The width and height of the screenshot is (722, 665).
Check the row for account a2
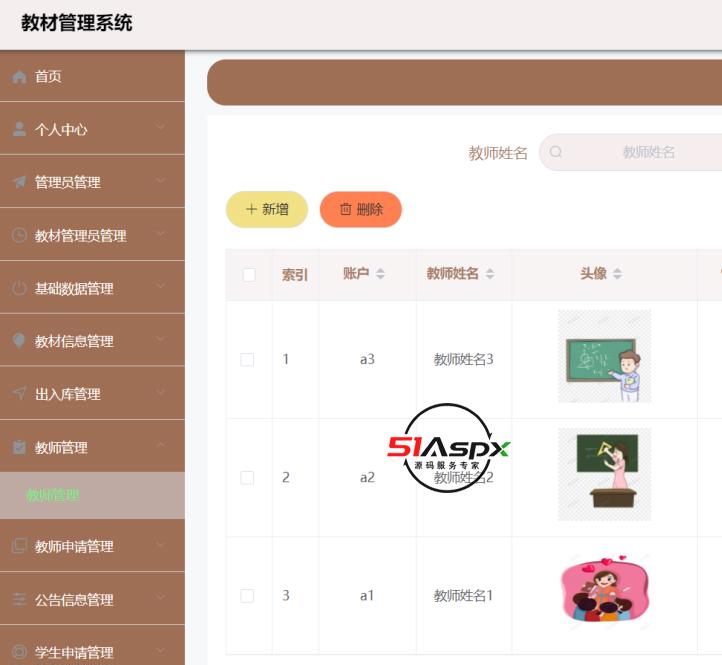click(247, 478)
